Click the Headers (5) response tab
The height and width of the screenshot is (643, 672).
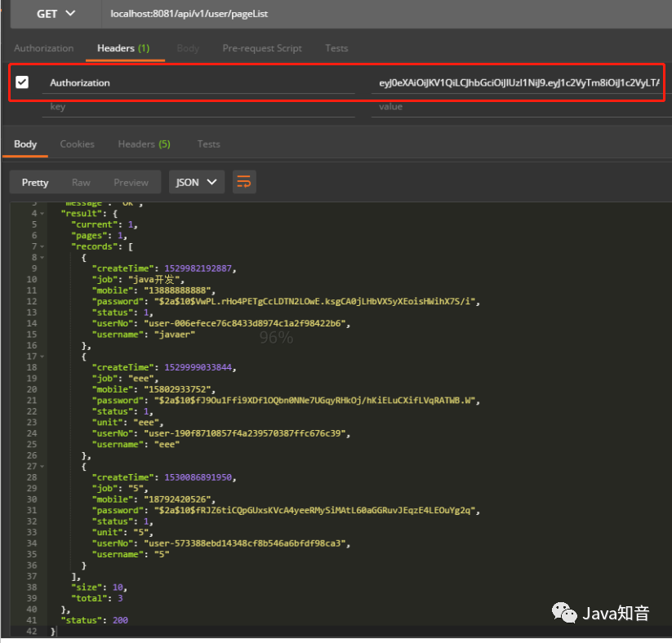tap(144, 144)
